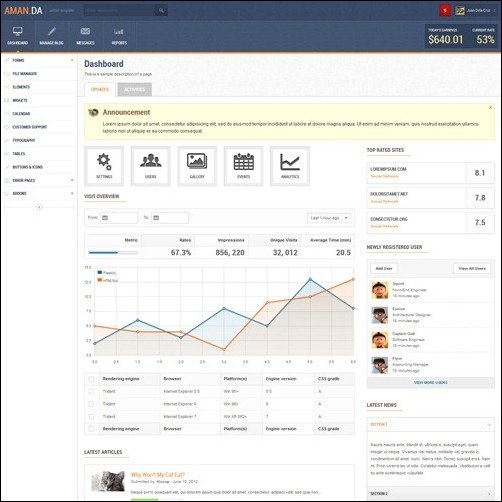Open the Dashboard monitor icon
This screenshot has height=502, width=502.
point(17,32)
